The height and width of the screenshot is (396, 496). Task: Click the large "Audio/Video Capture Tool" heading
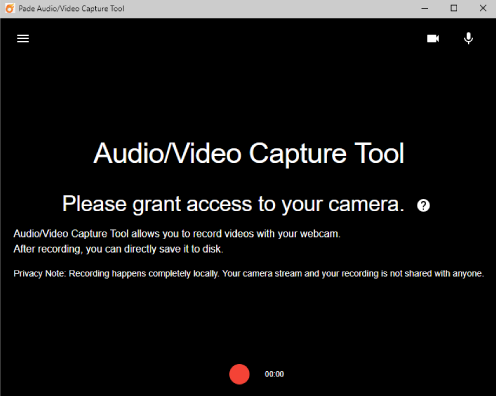(x=249, y=153)
